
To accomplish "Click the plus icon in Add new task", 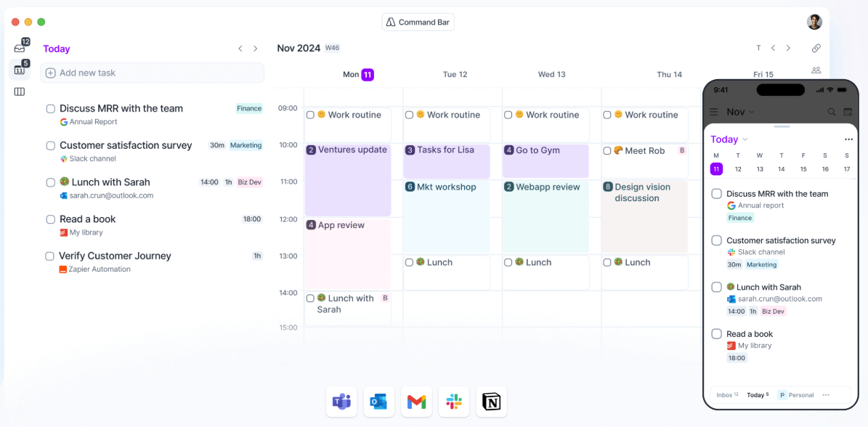I will pos(50,73).
